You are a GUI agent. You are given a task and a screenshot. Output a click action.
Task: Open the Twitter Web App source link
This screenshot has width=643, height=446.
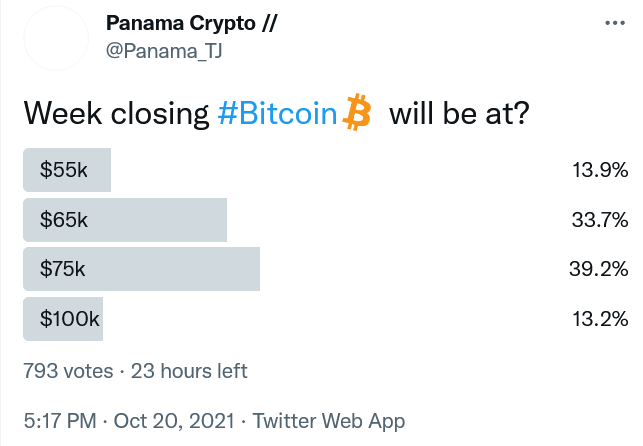tap(329, 421)
